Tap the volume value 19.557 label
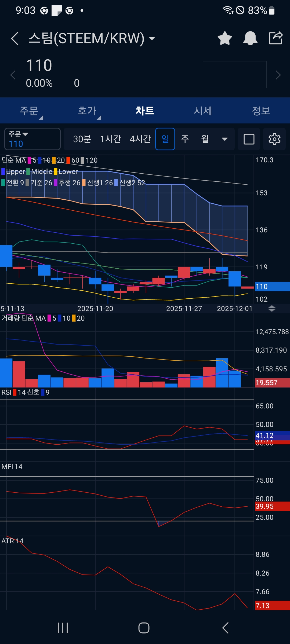 [x=272, y=383]
